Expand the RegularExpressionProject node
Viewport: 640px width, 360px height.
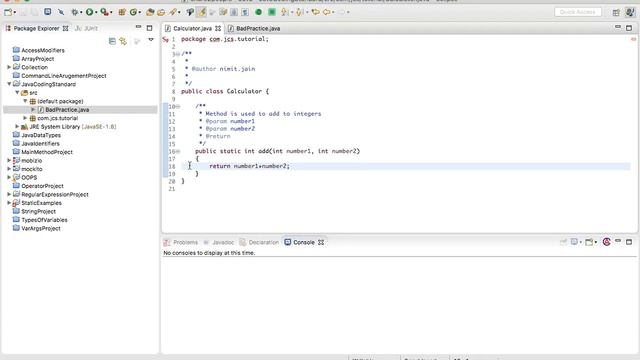tap(9, 194)
